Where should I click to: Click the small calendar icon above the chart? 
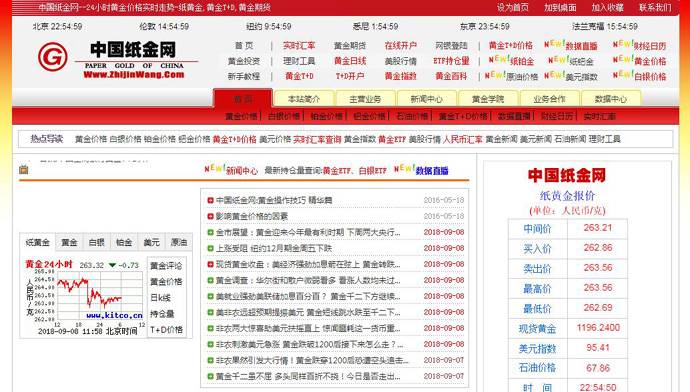point(24,169)
